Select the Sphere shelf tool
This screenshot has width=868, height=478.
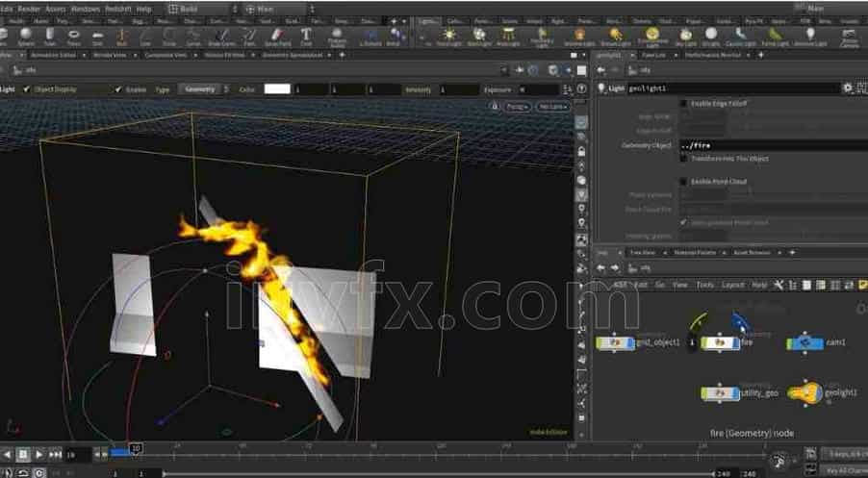pos(25,36)
